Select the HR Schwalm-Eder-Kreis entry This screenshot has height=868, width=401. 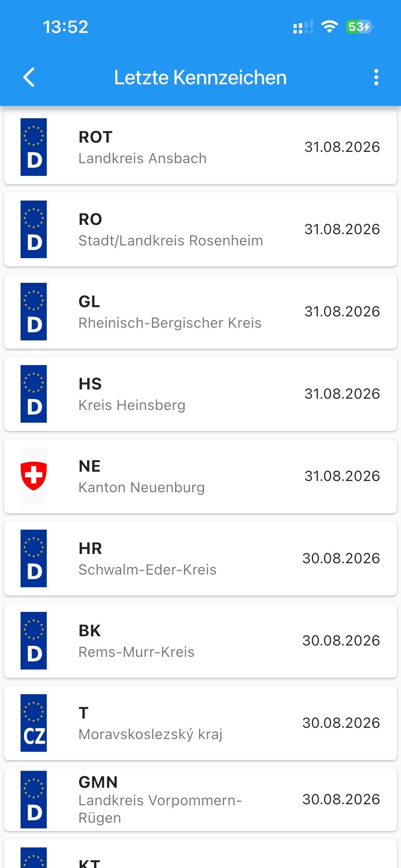pos(200,558)
